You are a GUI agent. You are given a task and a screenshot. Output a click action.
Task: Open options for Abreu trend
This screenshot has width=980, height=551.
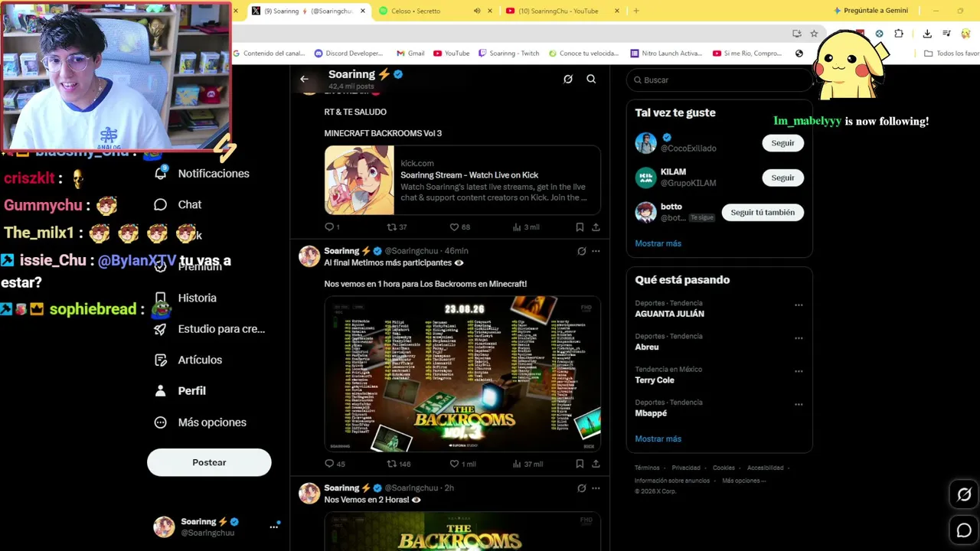click(799, 338)
